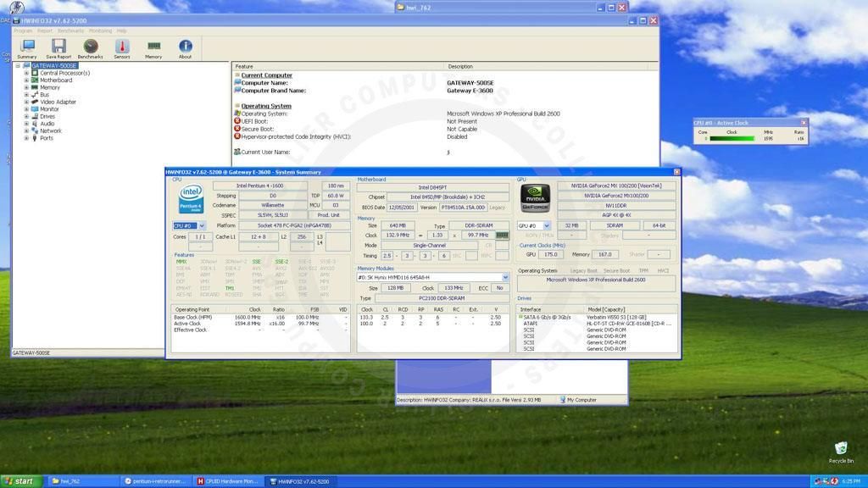Launch Benchmarks from the toolbar gauge icon
Screen dimensions: 868x488
click(90, 47)
